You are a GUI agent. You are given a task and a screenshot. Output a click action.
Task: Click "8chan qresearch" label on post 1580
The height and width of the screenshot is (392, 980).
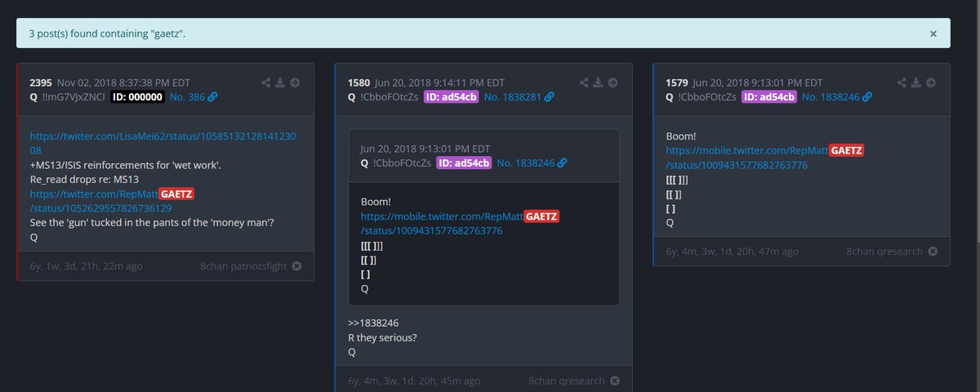[567, 381]
